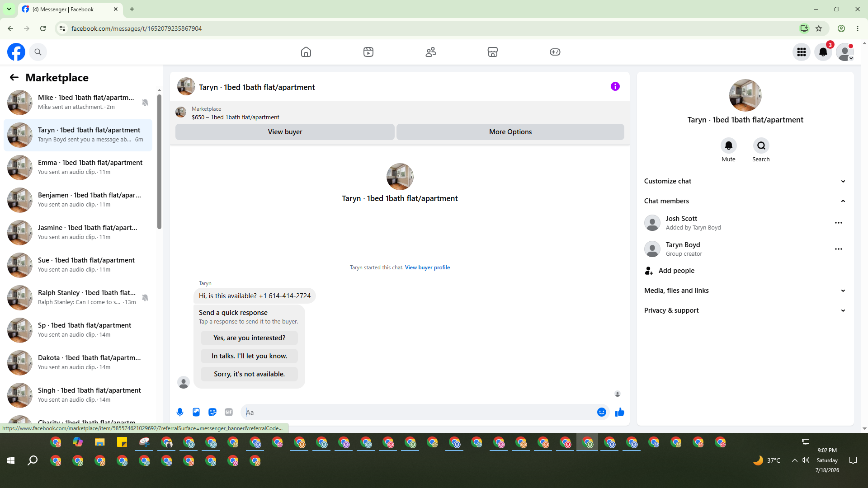
Task: Focus the message input field
Action: point(420,412)
